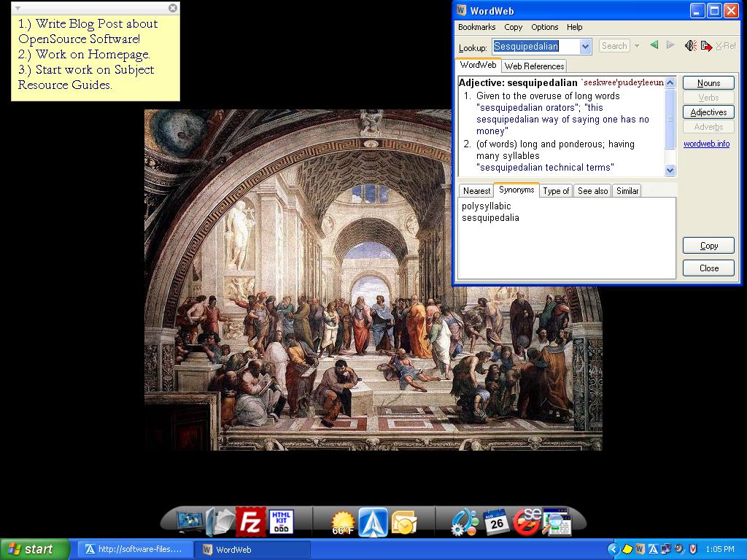Switch to the Nearest tab
This screenshot has height=560, width=747.
[476, 191]
